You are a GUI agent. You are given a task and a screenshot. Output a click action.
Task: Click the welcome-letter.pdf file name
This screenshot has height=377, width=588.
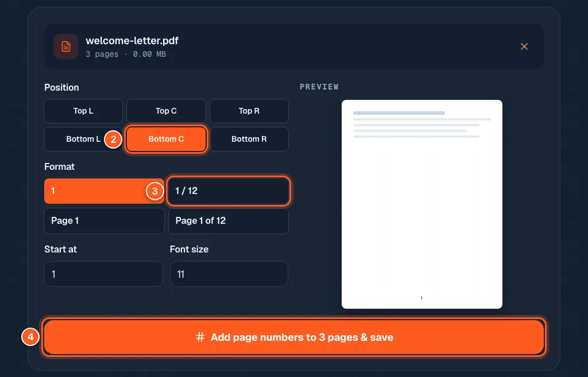point(132,41)
